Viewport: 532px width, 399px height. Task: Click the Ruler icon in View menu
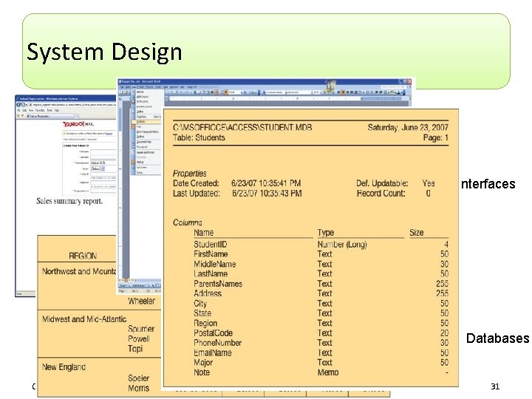133,126
